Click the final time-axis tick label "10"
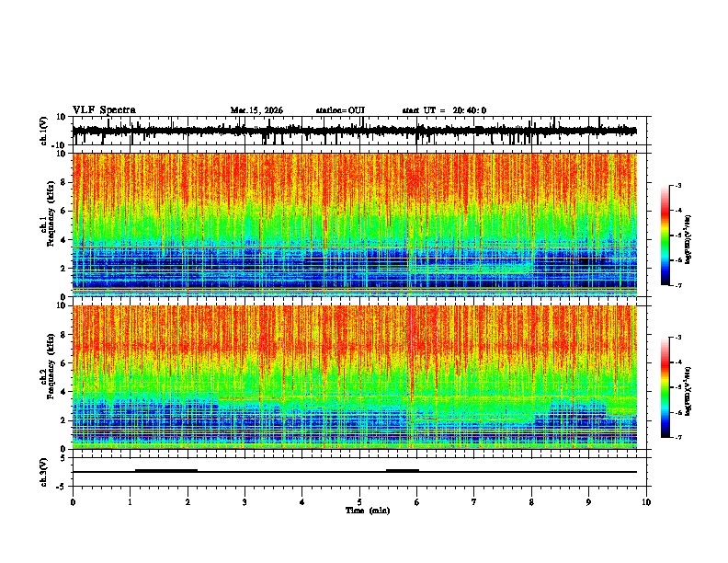The width and height of the screenshot is (728, 563). 646,502
